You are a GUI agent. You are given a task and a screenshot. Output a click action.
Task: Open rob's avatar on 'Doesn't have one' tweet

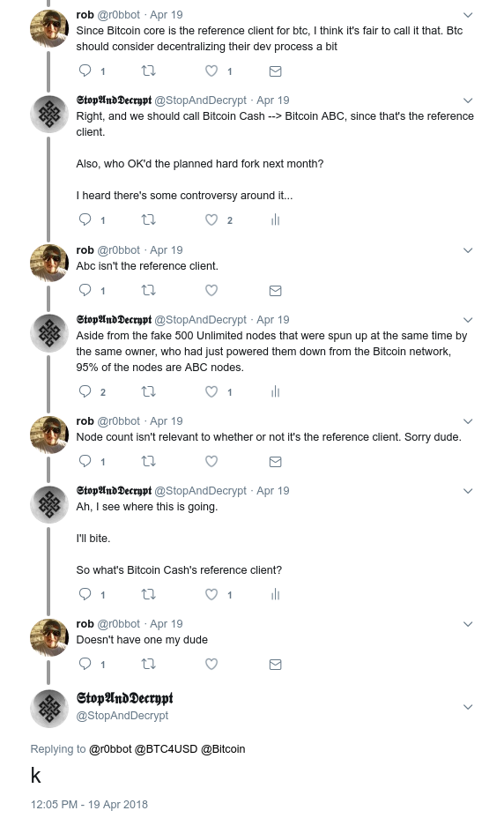[49, 637]
